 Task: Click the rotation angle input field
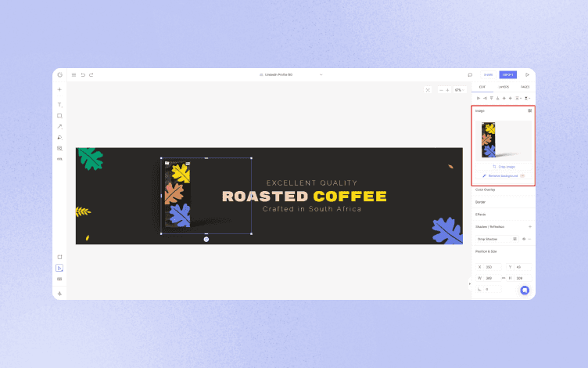(489, 289)
